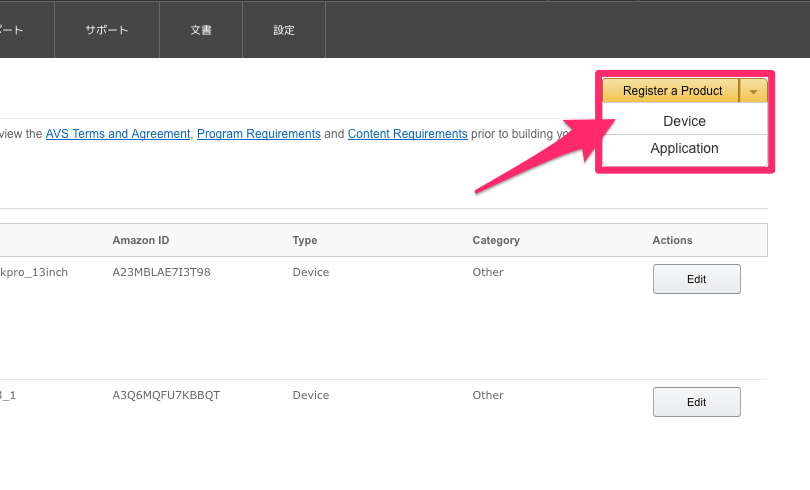Screen dimensions: 810x490
Task: Select Device from the register dropdown
Action: 684,121
